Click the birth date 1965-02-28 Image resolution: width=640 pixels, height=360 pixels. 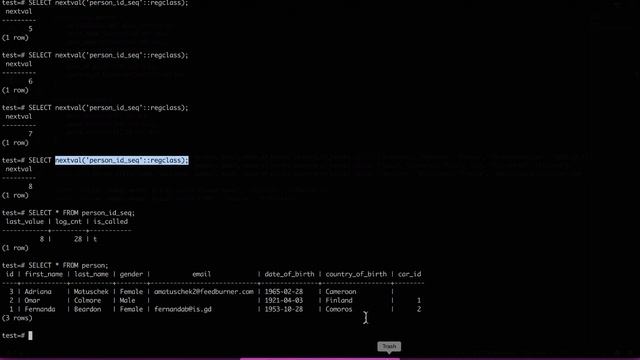pyautogui.click(x=284, y=291)
